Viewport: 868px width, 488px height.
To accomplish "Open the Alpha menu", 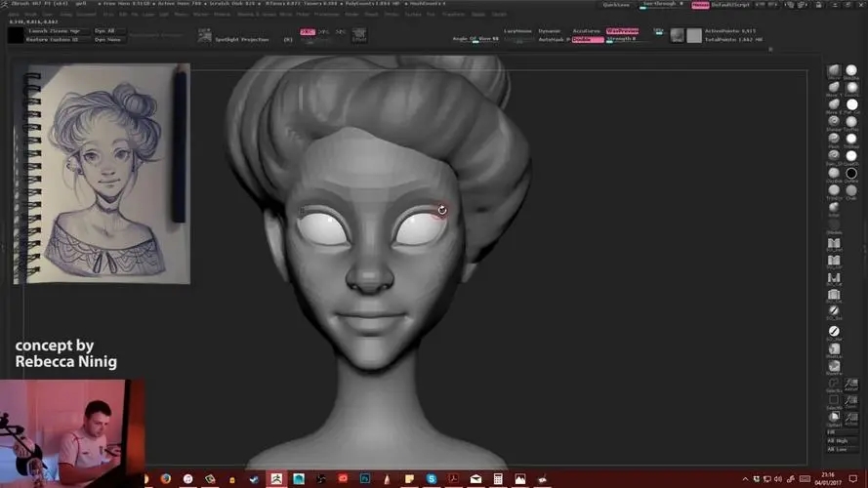I will click(12, 15).
